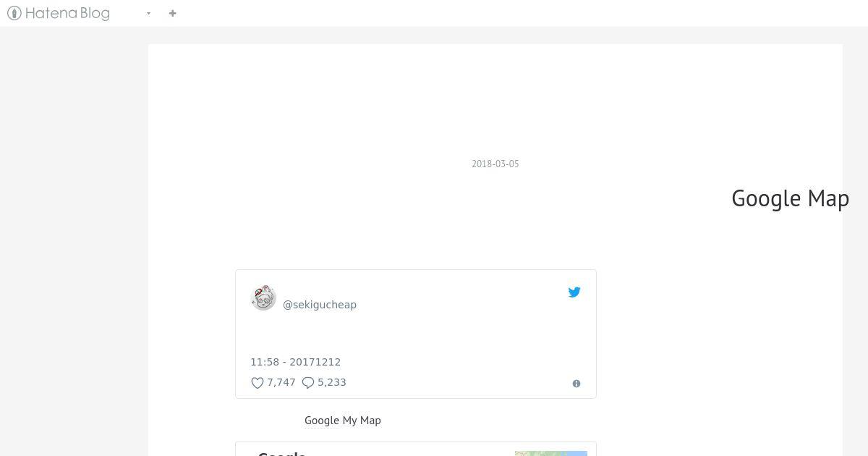This screenshot has width=868, height=456.
Task: Click the plus icon in header
Action: [x=172, y=13]
